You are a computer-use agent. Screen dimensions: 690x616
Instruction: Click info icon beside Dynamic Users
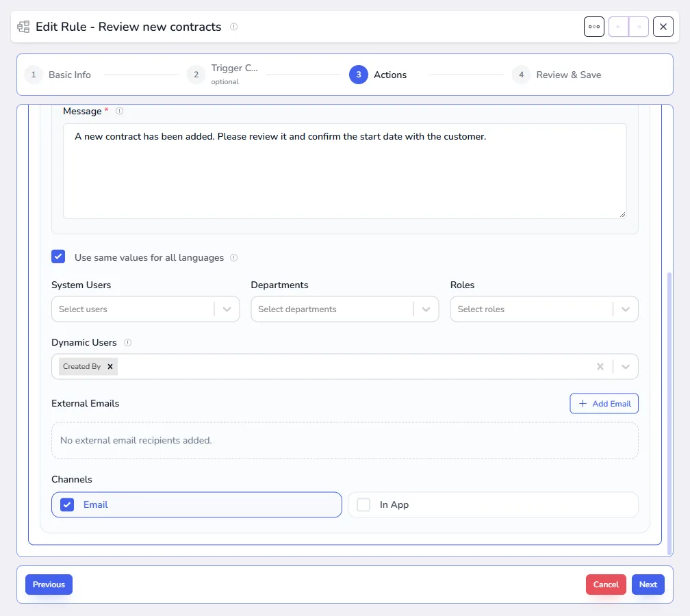(127, 342)
